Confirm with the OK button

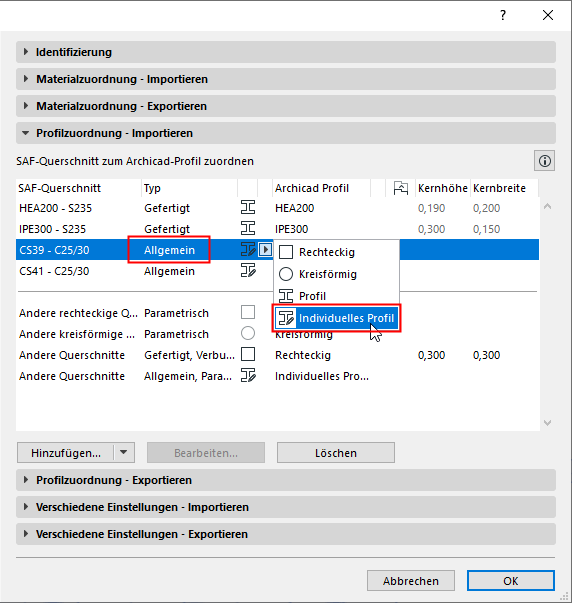[511, 581]
